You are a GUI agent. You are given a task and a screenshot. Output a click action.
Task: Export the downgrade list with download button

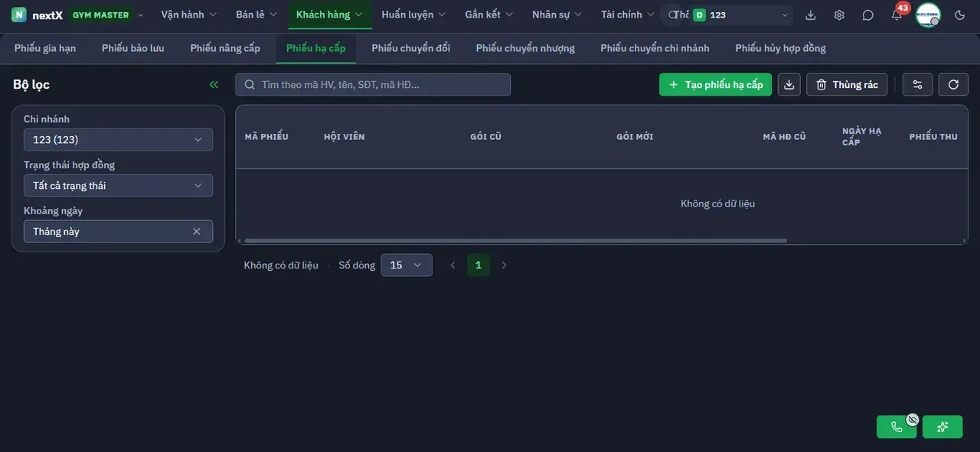pyautogui.click(x=789, y=85)
